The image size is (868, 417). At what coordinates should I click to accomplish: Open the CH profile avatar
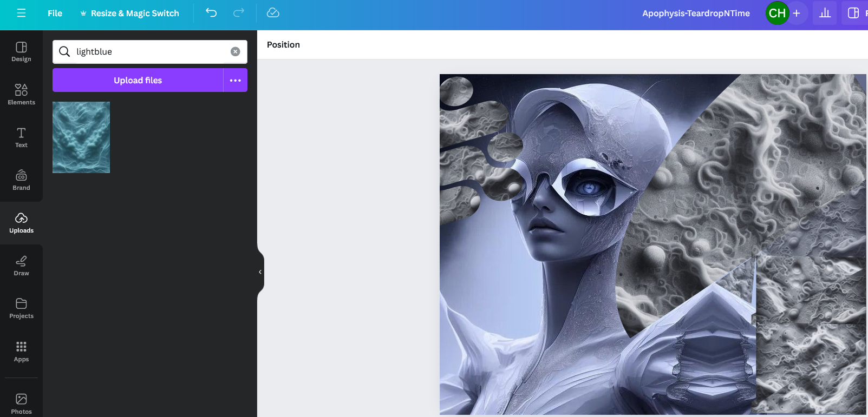tap(777, 13)
